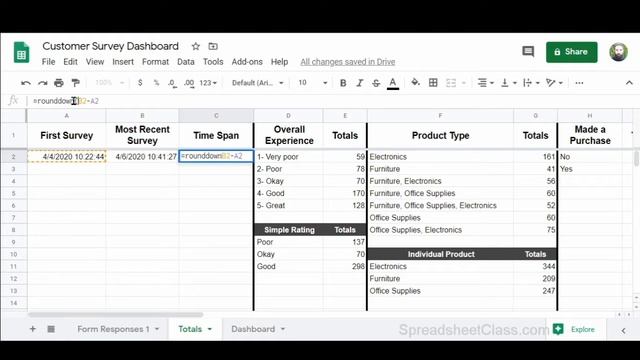Click the Print icon

click(59, 83)
